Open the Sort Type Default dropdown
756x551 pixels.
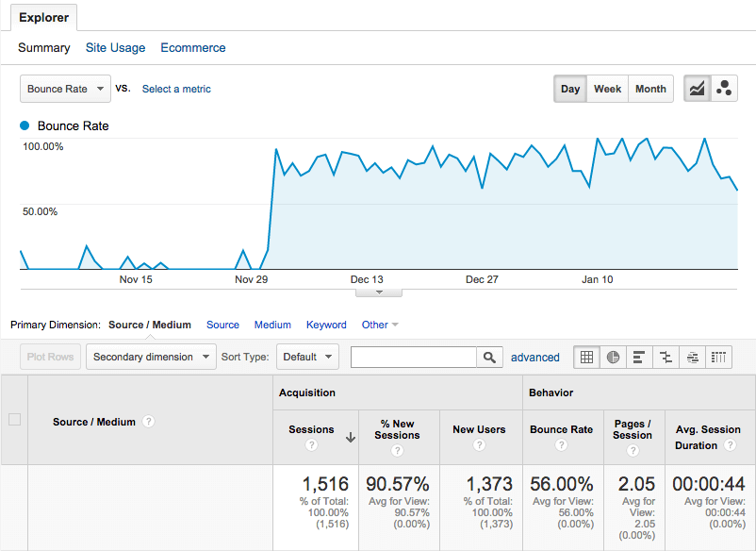(307, 357)
